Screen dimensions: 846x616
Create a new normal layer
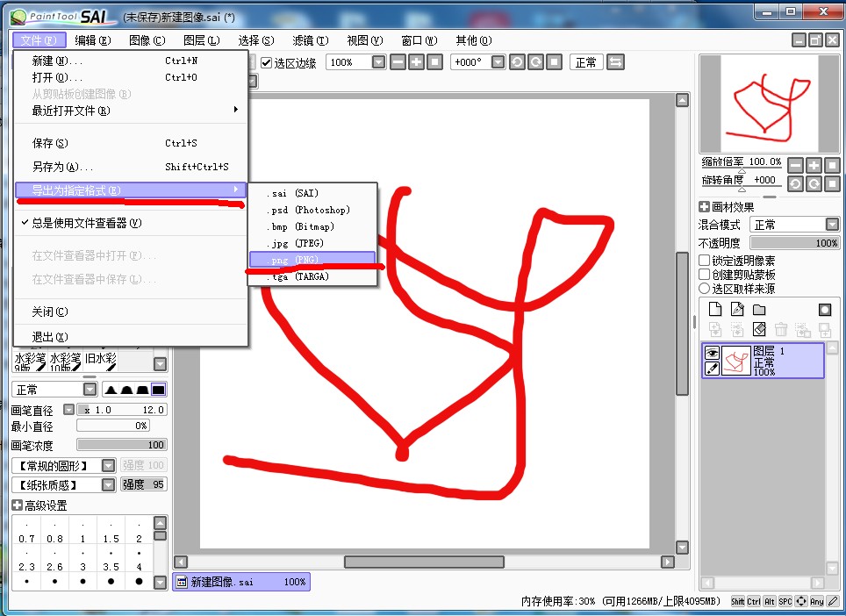[715, 309]
